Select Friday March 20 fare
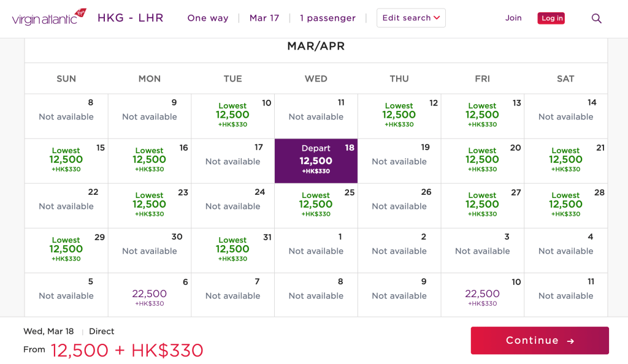 pos(482,160)
